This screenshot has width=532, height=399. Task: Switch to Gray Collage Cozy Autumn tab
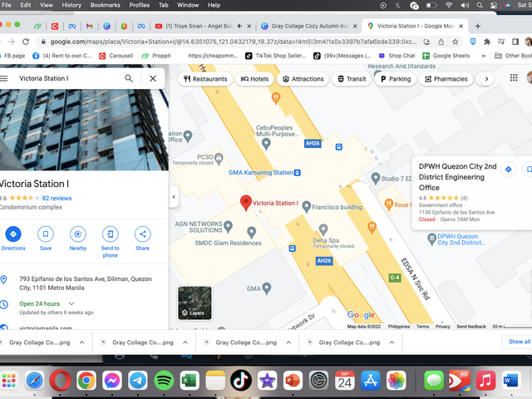point(310,26)
